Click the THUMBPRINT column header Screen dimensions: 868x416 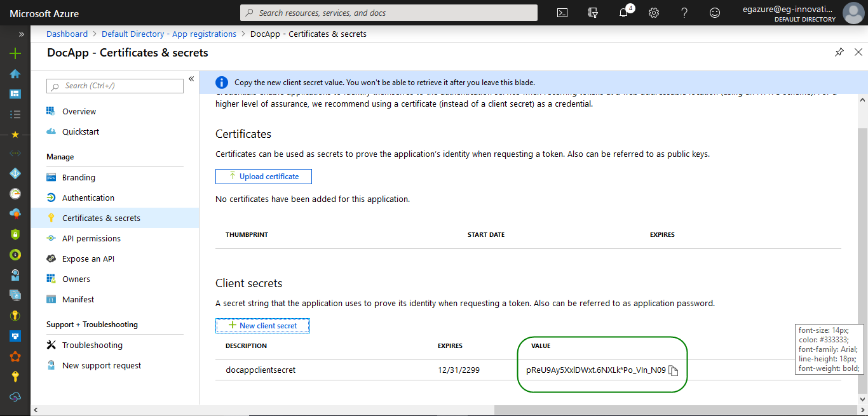click(247, 235)
